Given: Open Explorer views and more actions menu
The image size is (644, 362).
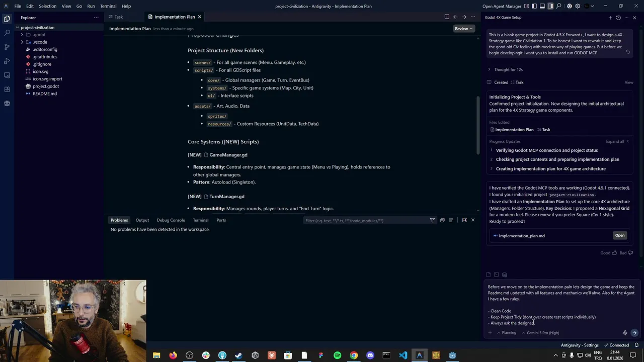Looking at the screenshot, I should coord(96,18).
